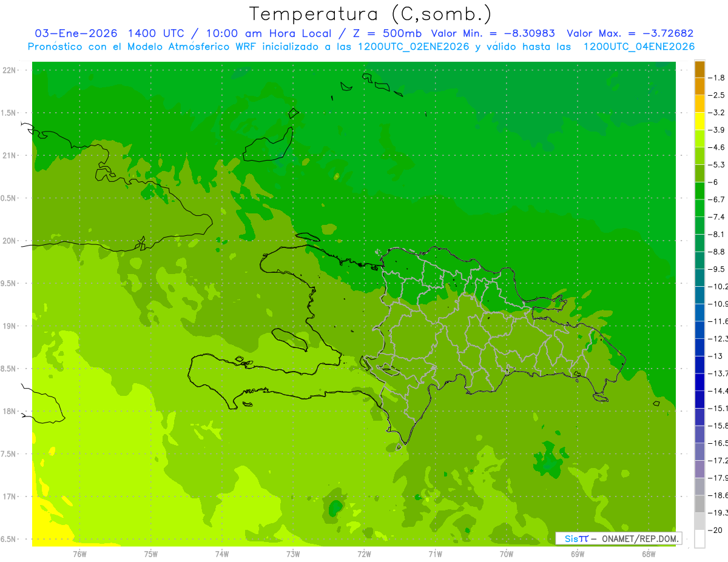Click the '22N' latitude label

click(x=10, y=70)
